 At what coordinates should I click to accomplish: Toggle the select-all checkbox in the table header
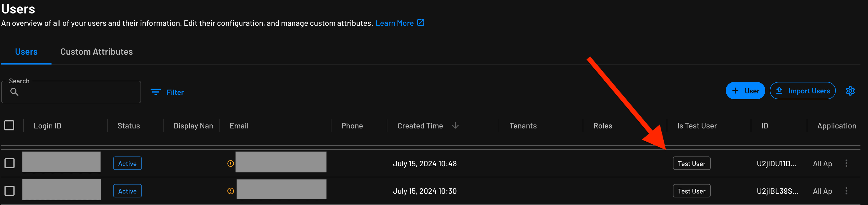point(10,125)
